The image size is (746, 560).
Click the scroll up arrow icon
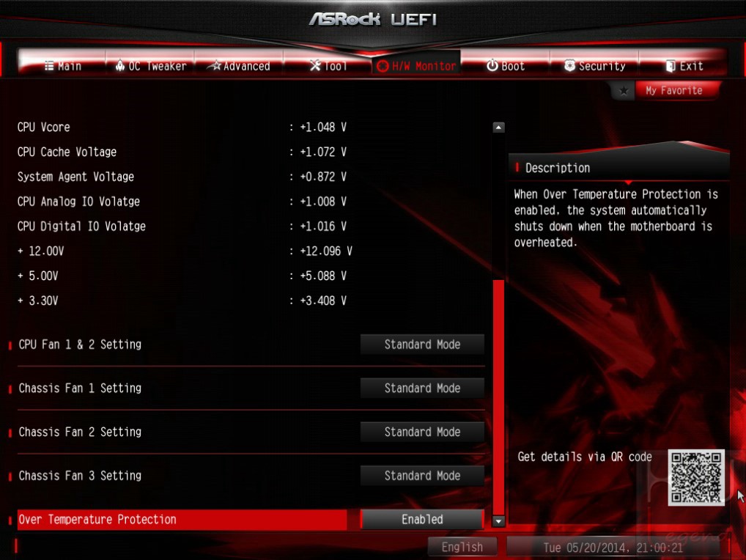pos(498,127)
